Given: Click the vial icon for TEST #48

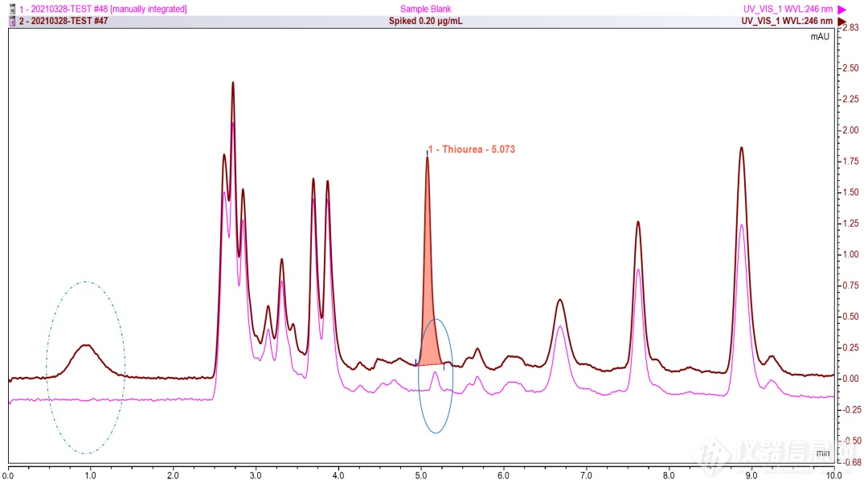Looking at the screenshot, I should [12, 9].
